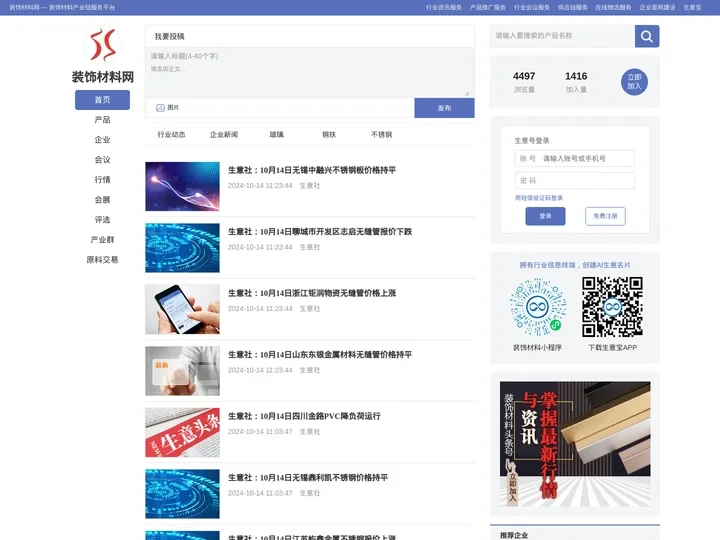This screenshot has width=720, height=540.
Task: Click the 下载生意宝APP QR code
Action: click(612, 307)
